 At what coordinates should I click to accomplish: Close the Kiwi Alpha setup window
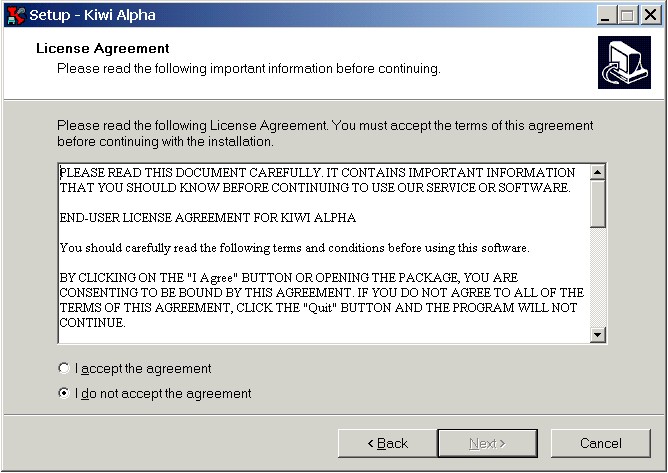651,15
